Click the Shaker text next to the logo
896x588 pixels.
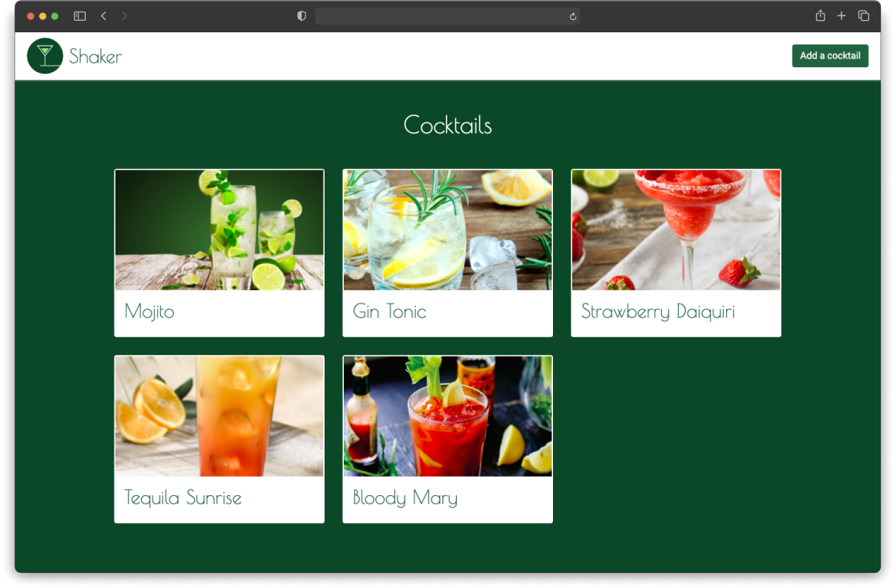[95, 55]
